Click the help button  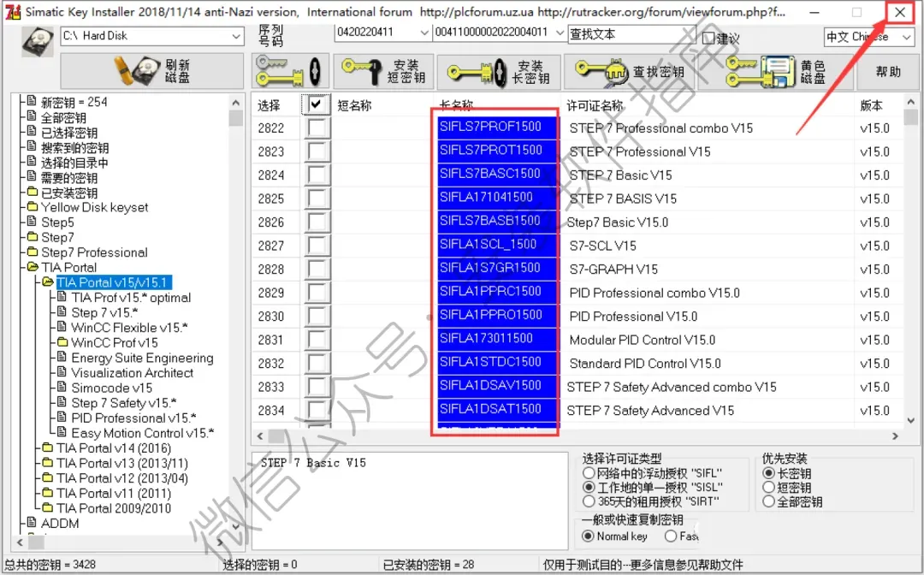pyautogui.click(x=888, y=71)
